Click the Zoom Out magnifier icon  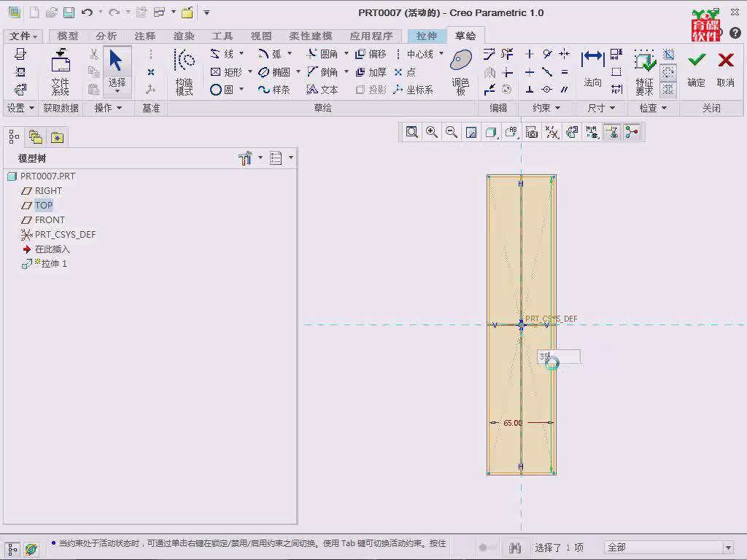(451, 132)
